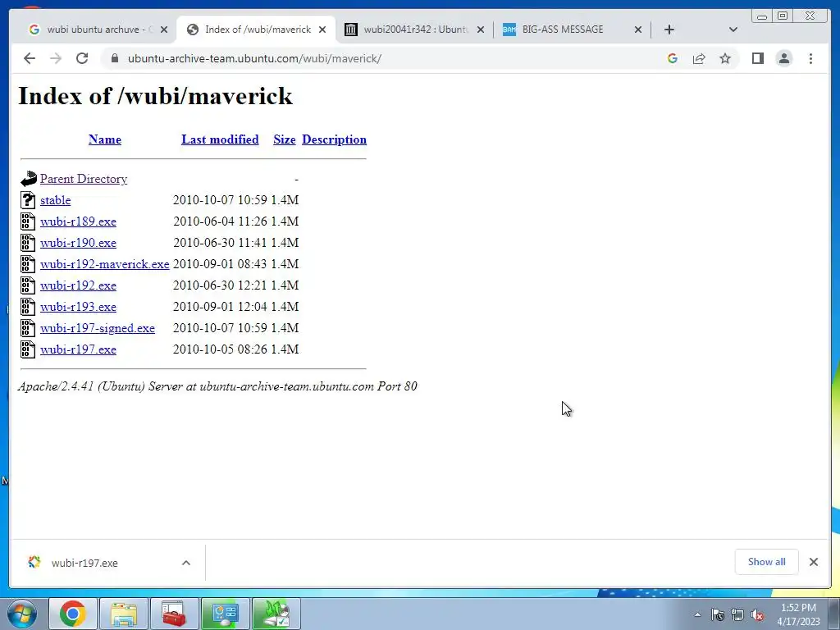
Task: Bookmark this page with the star icon
Action: (x=725, y=58)
